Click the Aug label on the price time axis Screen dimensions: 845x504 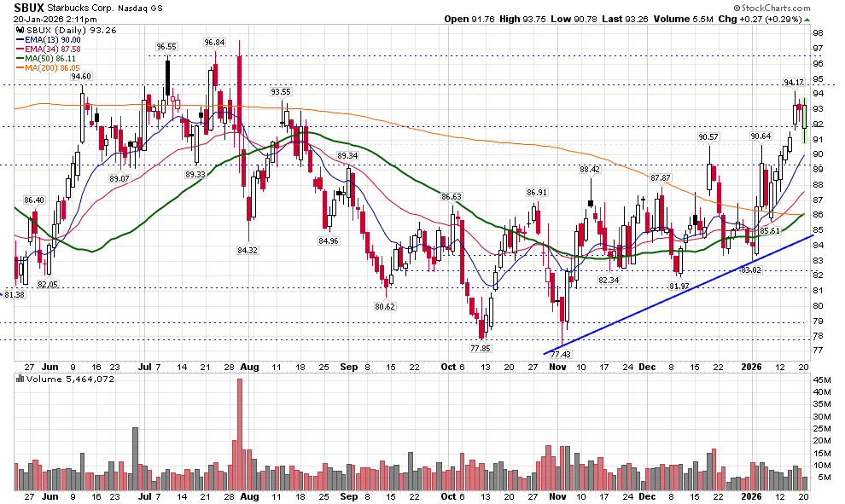pyautogui.click(x=249, y=367)
